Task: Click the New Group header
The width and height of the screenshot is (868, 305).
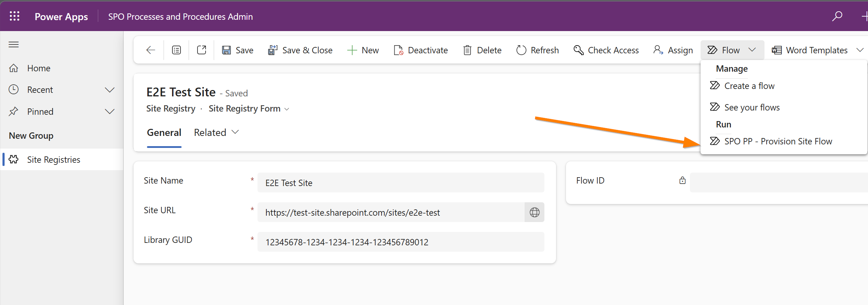Action: pos(31,136)
